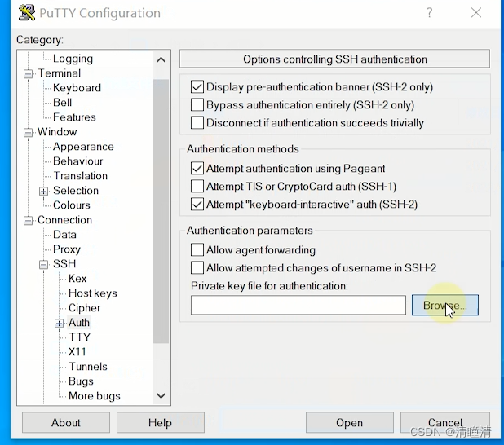The height and width of the screenshot is (445, 504).
Task: Collapse the Window tree node
Action: [29, 132]
